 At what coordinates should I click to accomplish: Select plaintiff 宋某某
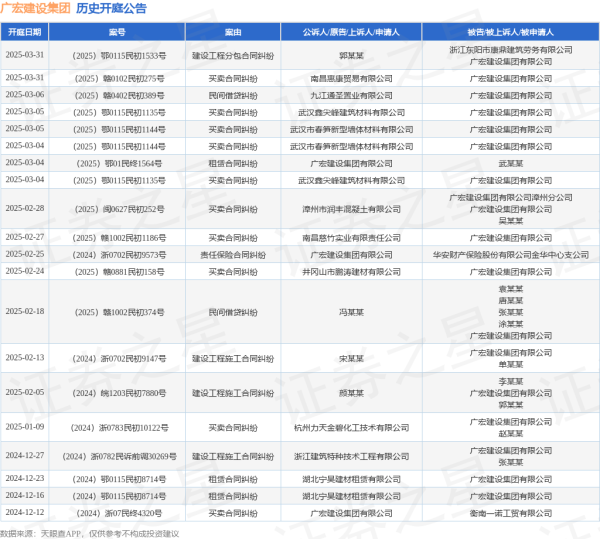click(x=351, y=359)
